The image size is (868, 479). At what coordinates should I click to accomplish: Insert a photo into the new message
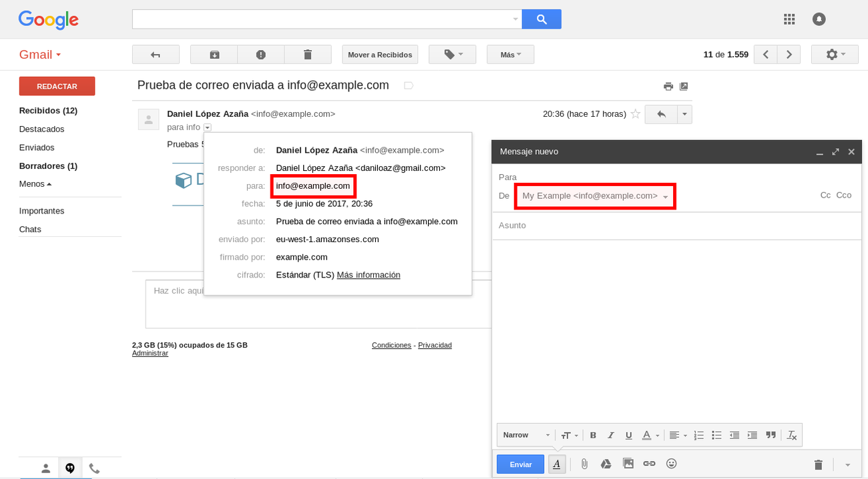coord(627,463)
